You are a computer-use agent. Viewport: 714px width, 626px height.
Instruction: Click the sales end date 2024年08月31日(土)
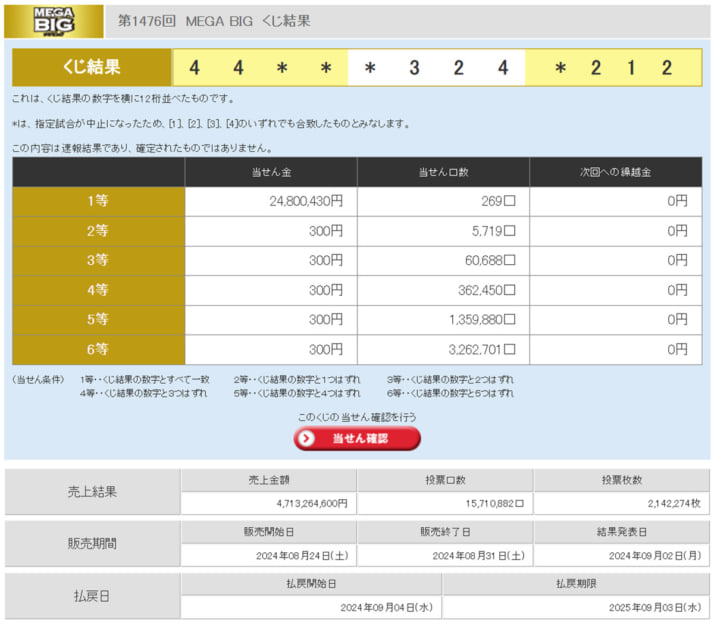479,556
